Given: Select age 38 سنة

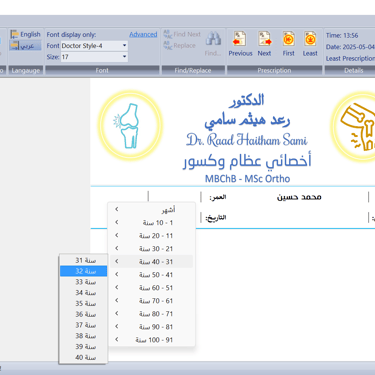Looking at the screenshot, I should coord(83,336).
